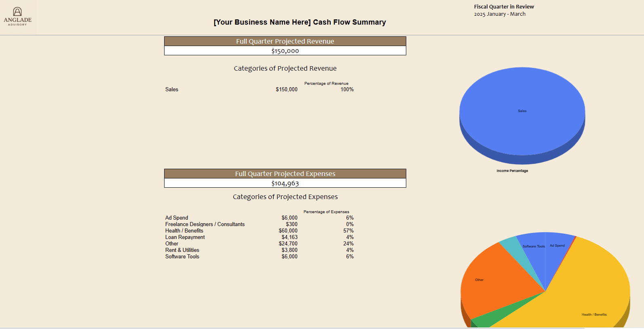
Task: Click the $60,000 health benefits amount
Action: point(288,231)
